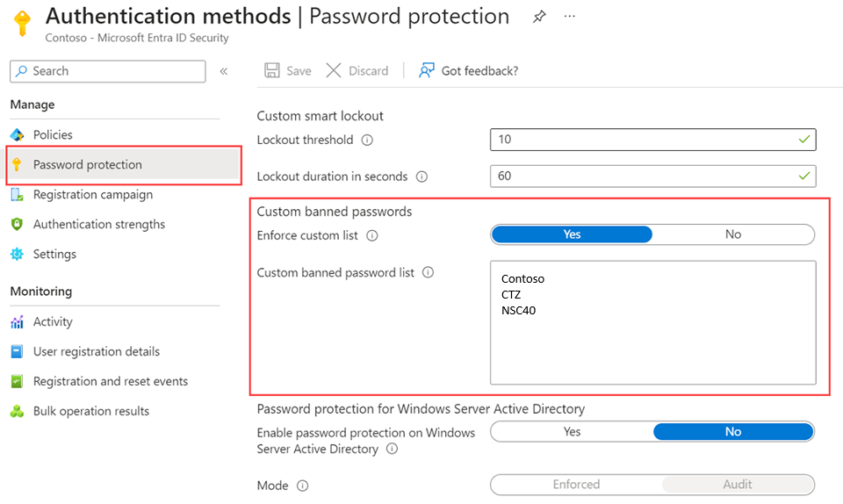Open the ellipsis more options menu

[x=570, y=17]
